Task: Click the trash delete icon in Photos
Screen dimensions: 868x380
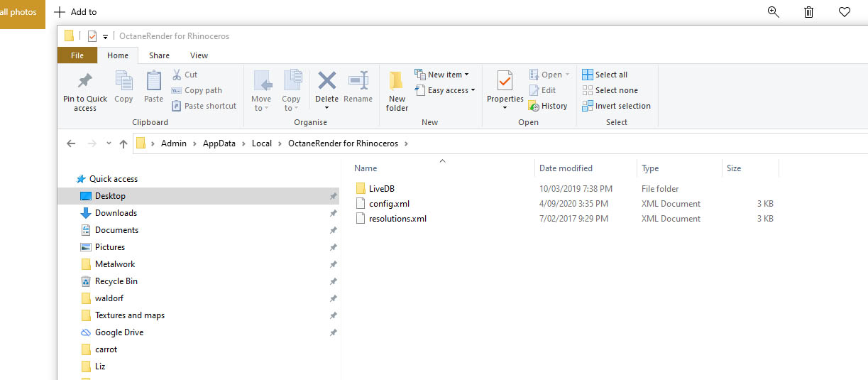Action: (x=808, y=11)
